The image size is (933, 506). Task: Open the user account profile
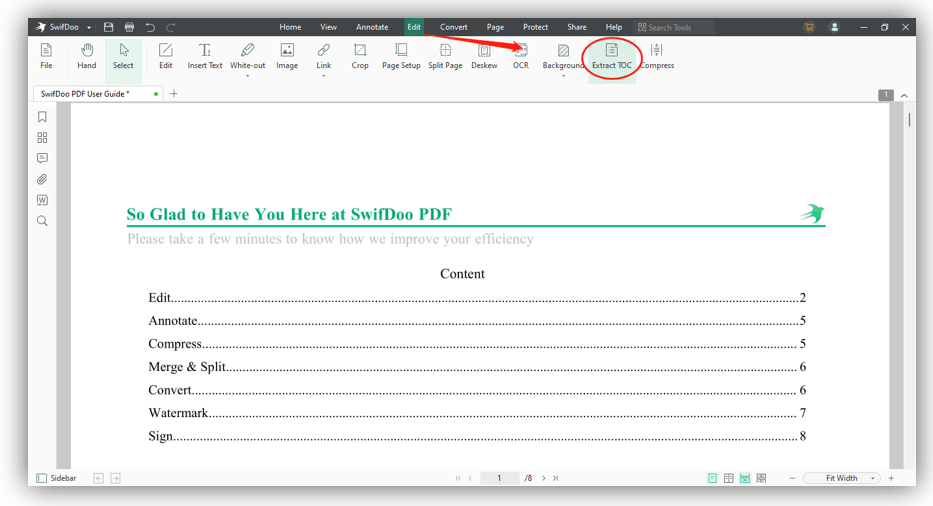point(834,27)
